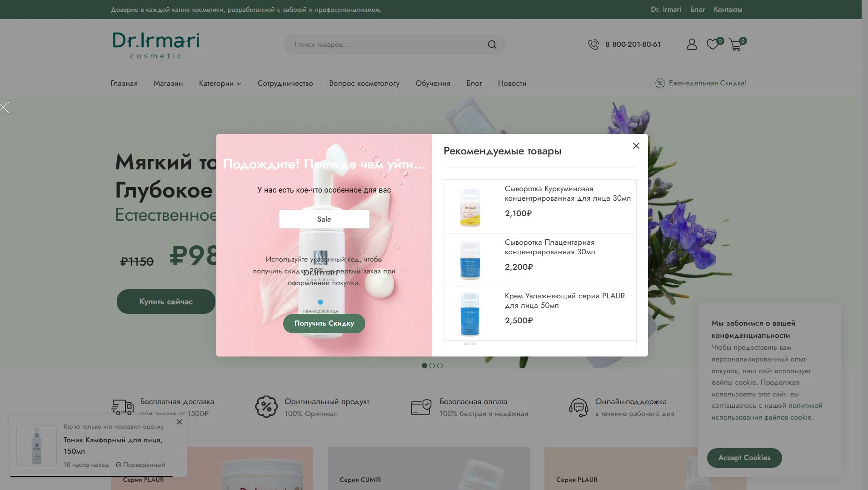Click the free delivery truck icon
This screenshot has width=868, height=490.
coord(122,407)
